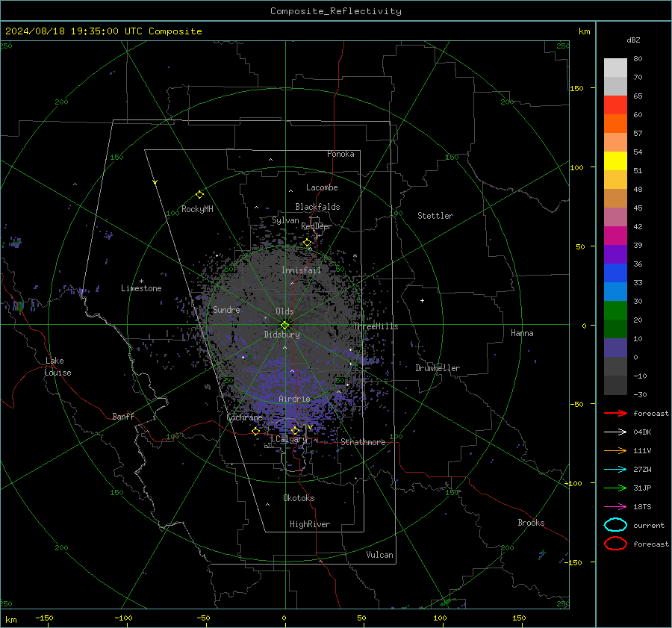The image size is (672, 628).
Task: Click the asterisk marker above Limestone
Action: tap(141, 282)
